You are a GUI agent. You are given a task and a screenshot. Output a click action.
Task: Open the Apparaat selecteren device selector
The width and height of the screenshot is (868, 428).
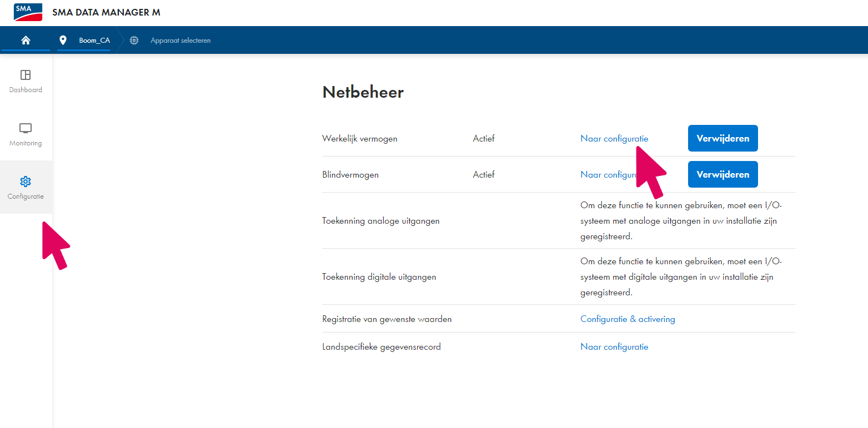(x=180, y=41)
